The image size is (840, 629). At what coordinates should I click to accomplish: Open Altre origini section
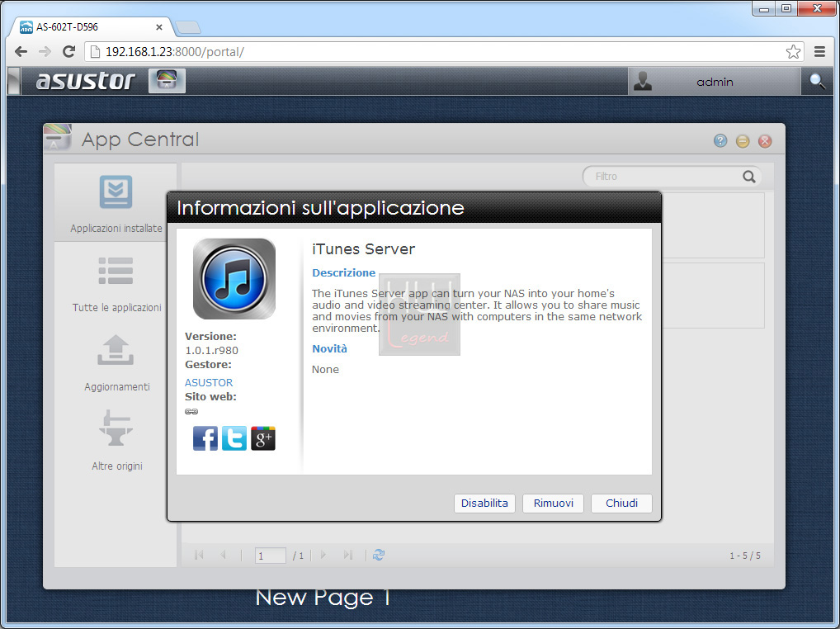point(117,442)
